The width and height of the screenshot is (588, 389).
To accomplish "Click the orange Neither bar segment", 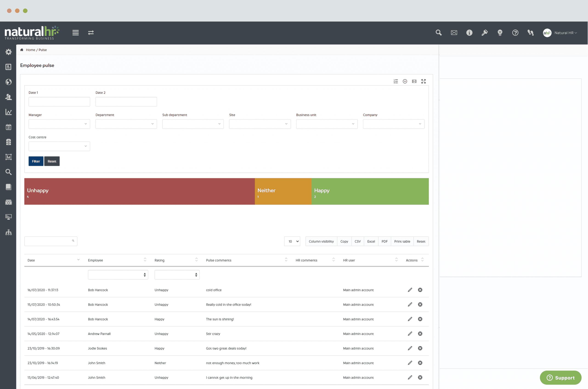I will 283,191.
